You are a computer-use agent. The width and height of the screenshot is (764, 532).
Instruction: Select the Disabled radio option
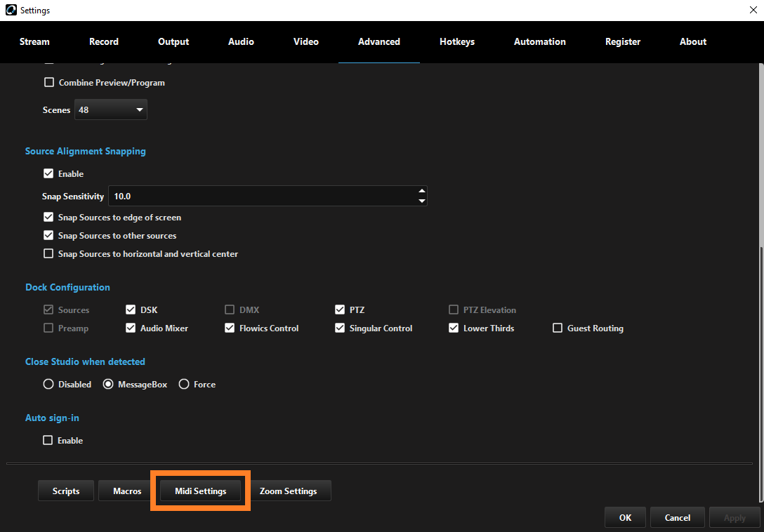point(48,385)
